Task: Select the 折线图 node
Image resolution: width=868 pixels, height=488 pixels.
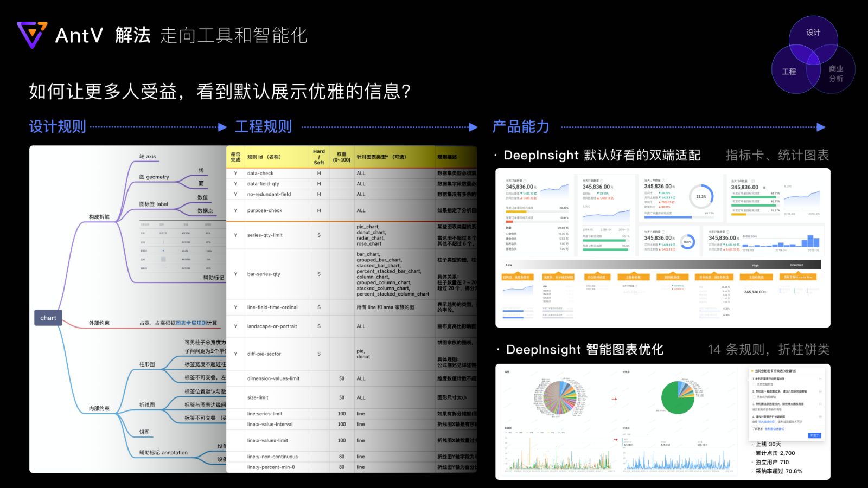Action: point(147,405)
